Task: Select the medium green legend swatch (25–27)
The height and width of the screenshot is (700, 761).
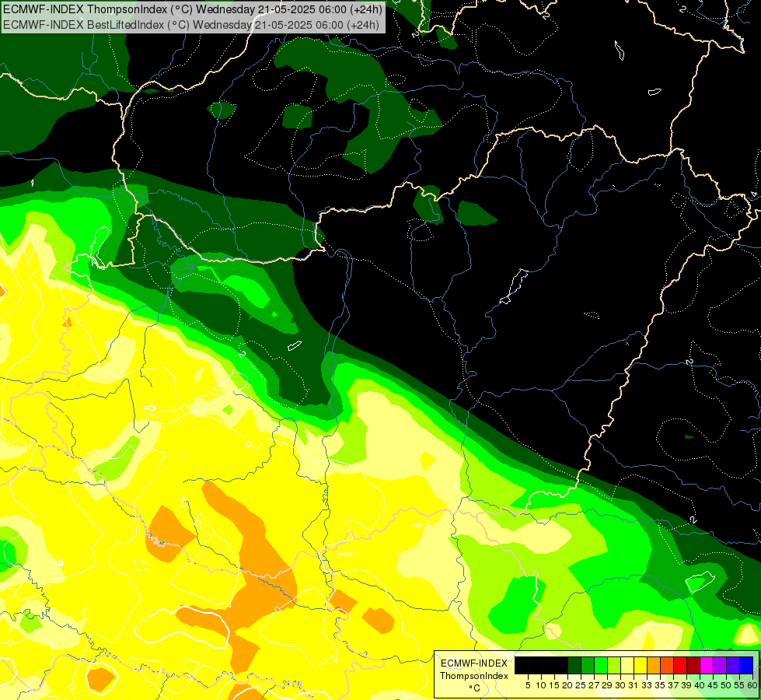Action: (588, 665)
